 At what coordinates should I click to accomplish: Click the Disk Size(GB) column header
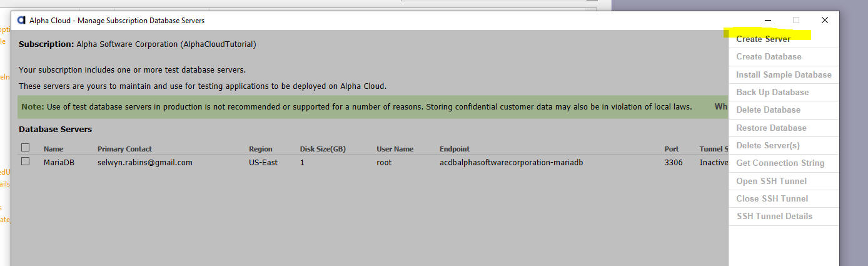323,149
